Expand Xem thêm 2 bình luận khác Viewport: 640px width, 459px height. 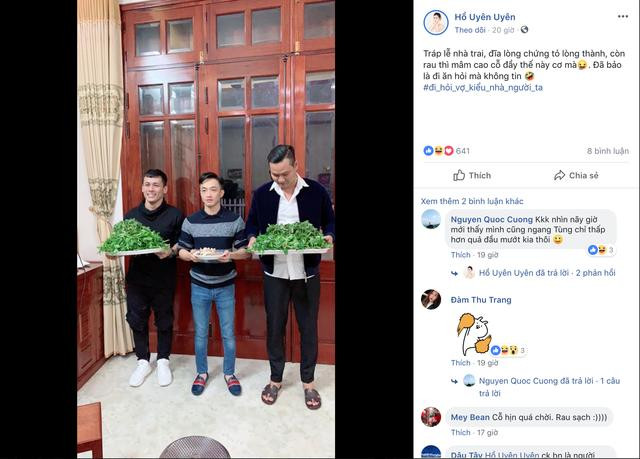tap(472, 201)
